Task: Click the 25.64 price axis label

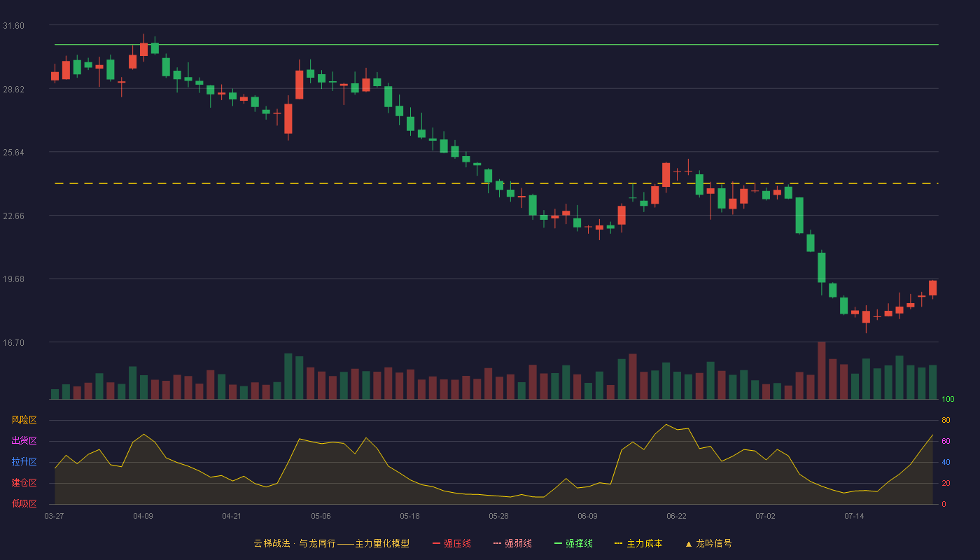Action: click(13, 153)
